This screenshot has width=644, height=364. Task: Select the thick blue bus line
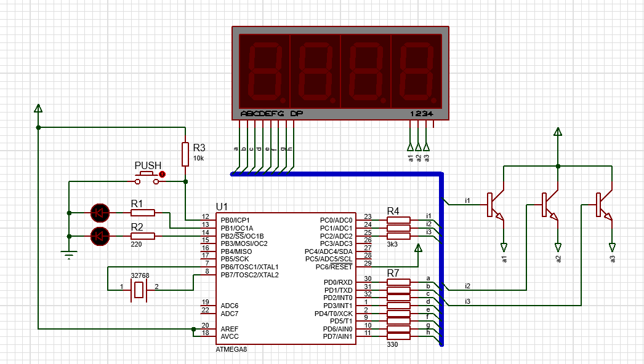[441, 259]
